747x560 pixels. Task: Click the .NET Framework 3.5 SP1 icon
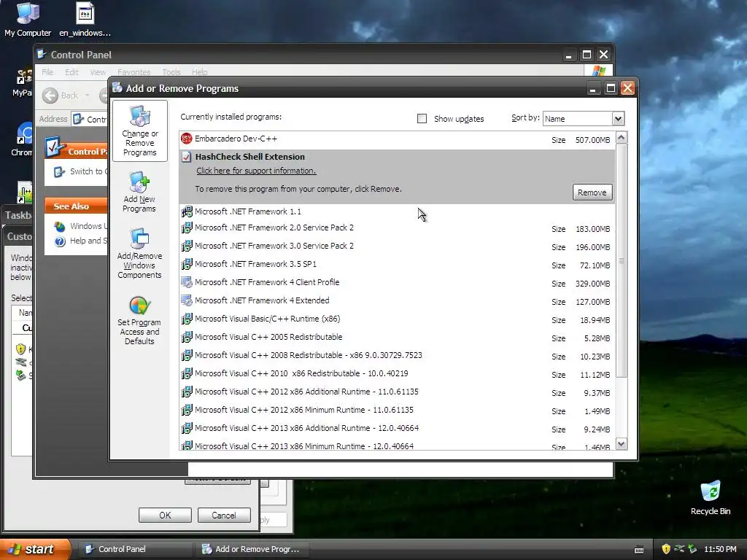click(187, 264)
